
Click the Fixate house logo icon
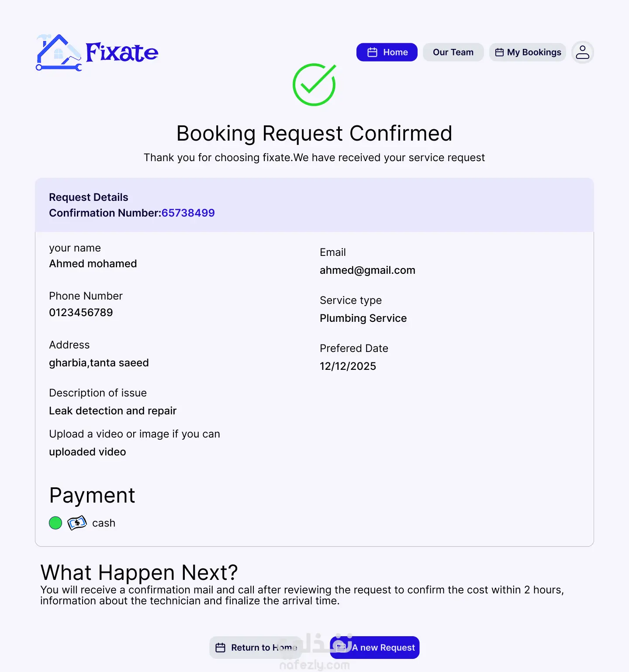[59, 52]
